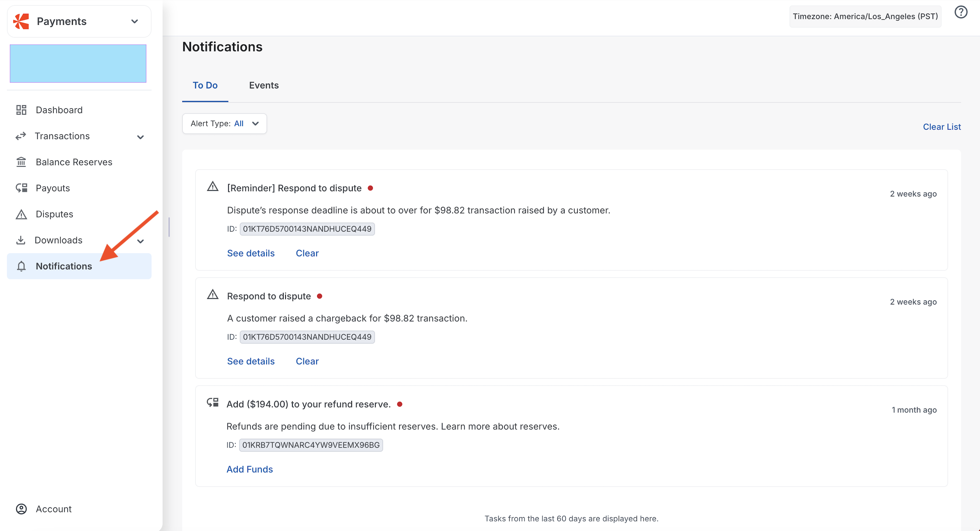Click warning icon on Reminder dispute card
980x531 pixels.
pyautogui.click(x=213, y=187)
